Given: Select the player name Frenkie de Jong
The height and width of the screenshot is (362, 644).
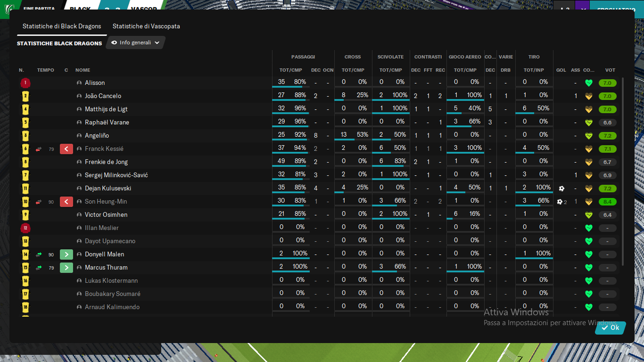Looking at the screenshot, I should point(106,162).
